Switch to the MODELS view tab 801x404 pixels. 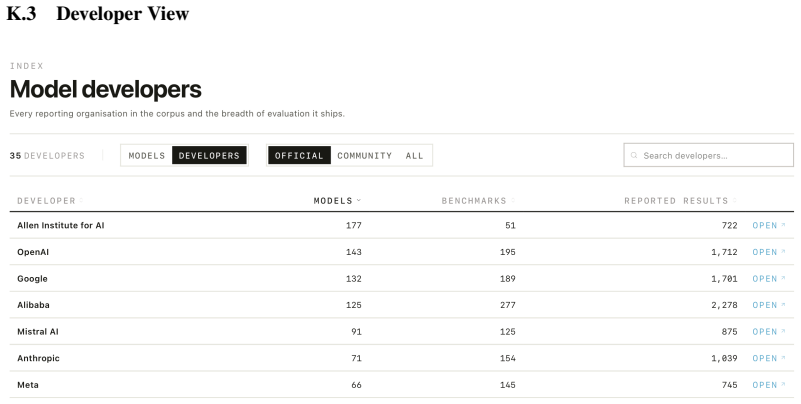(x=147, y=155)
